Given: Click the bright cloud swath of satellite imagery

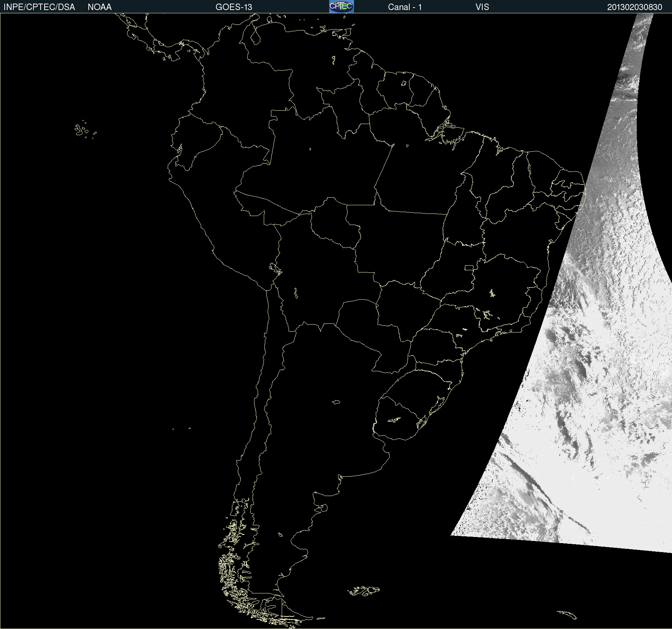Looking at the screenshot, I should point(593,395).
